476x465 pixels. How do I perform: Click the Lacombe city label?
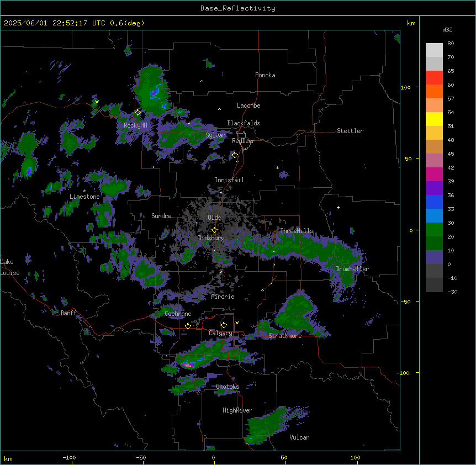pyautogui.click(x=248, y=105)
